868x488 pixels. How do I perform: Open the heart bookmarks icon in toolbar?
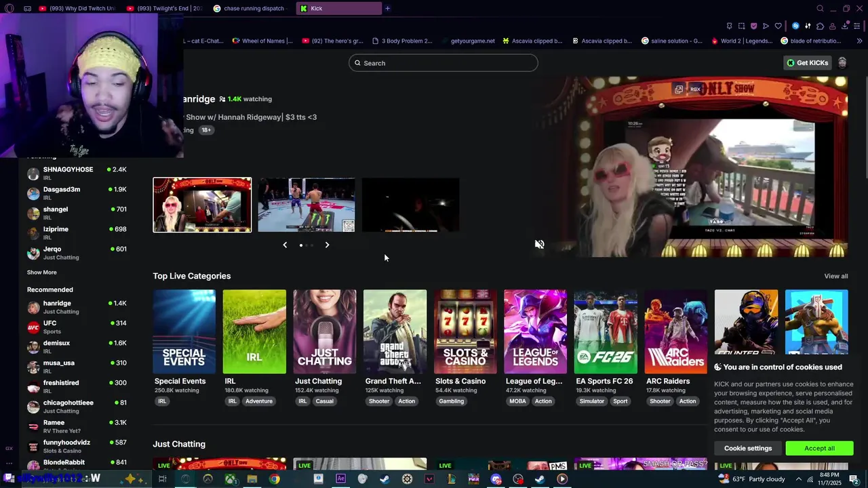coord(778,26)
